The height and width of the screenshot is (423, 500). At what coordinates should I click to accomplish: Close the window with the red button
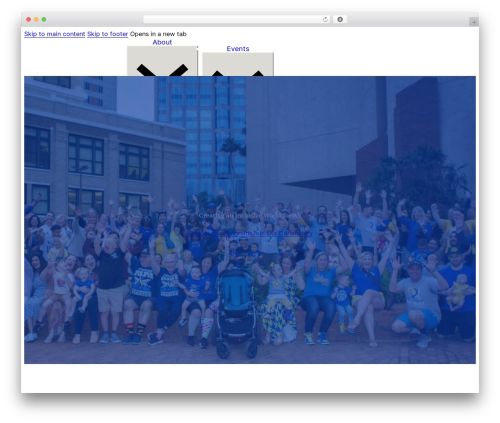[x=29, y=20]
